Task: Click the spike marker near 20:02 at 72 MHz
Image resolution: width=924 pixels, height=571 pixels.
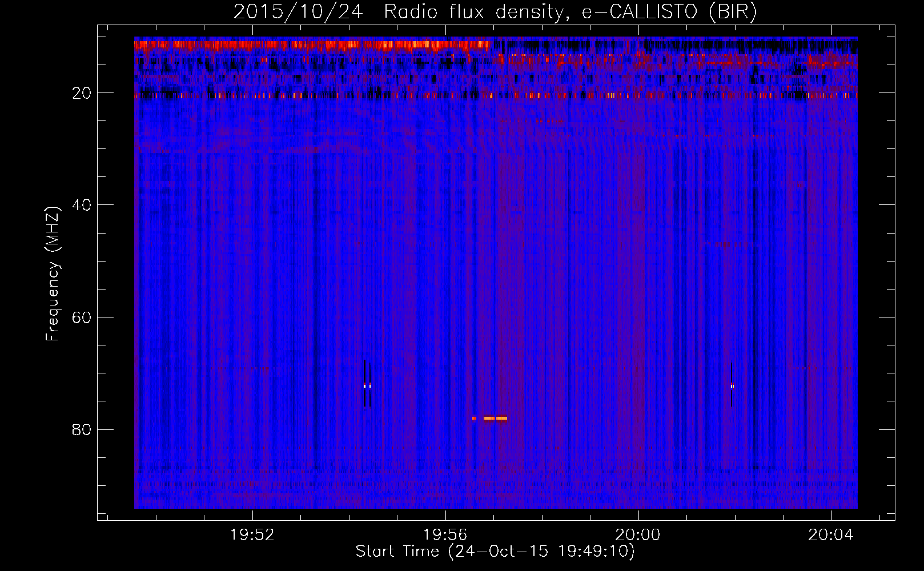Action: 732,385
